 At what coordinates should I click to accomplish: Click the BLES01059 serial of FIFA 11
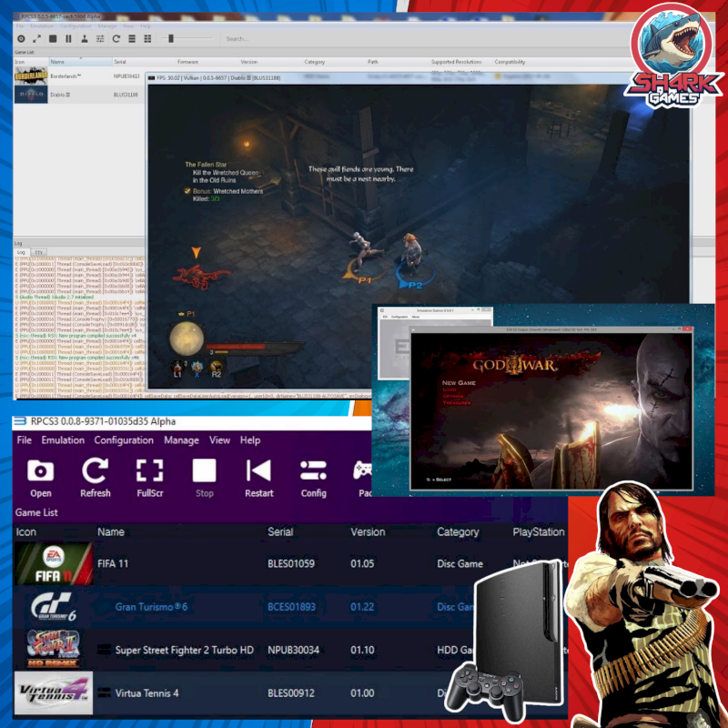point(291,563)
